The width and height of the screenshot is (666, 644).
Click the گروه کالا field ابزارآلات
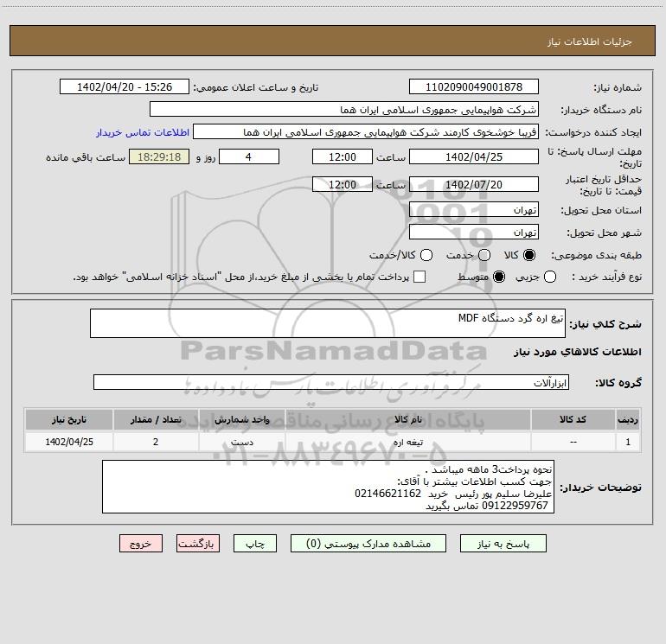(x=331, y=382)
